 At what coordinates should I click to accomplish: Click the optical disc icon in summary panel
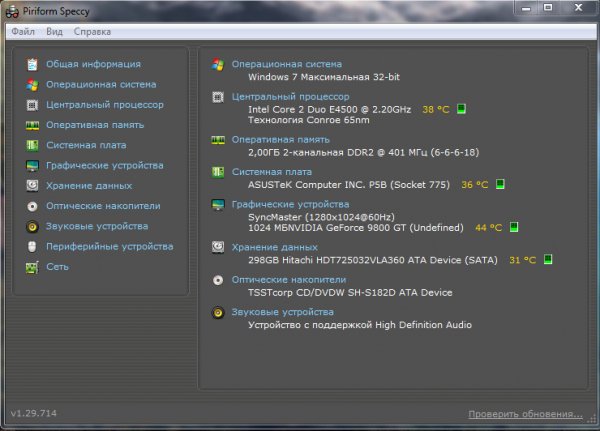pyautogui.click(x=218, y=280)
